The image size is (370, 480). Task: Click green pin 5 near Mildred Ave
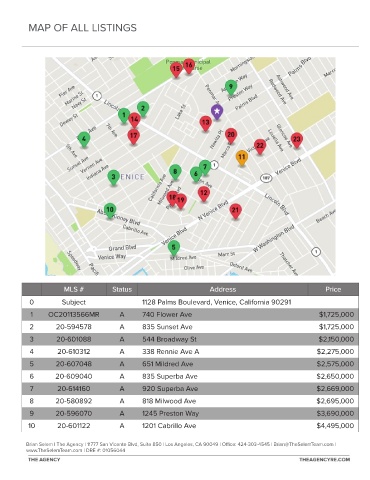click(173, 248)
